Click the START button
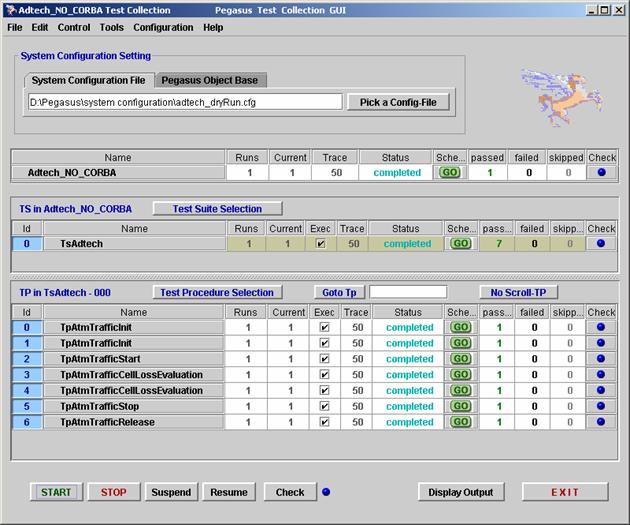Image resolution: width=630 pixels, height=525 pixels. (x=56, y=492)
